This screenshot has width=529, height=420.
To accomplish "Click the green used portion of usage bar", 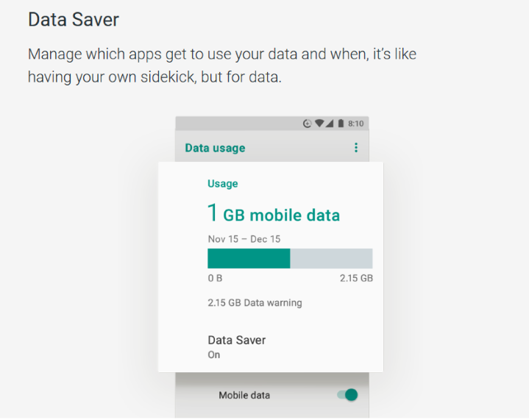I will 249,258.
